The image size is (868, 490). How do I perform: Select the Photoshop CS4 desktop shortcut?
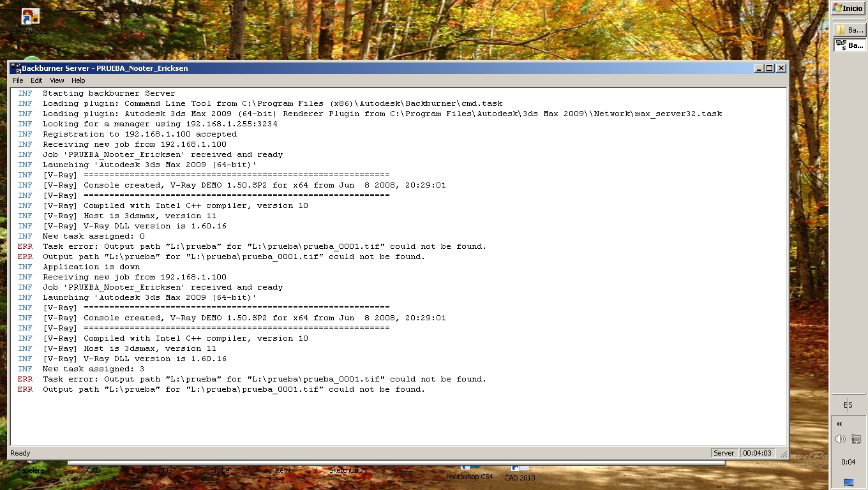coord(469,473)
